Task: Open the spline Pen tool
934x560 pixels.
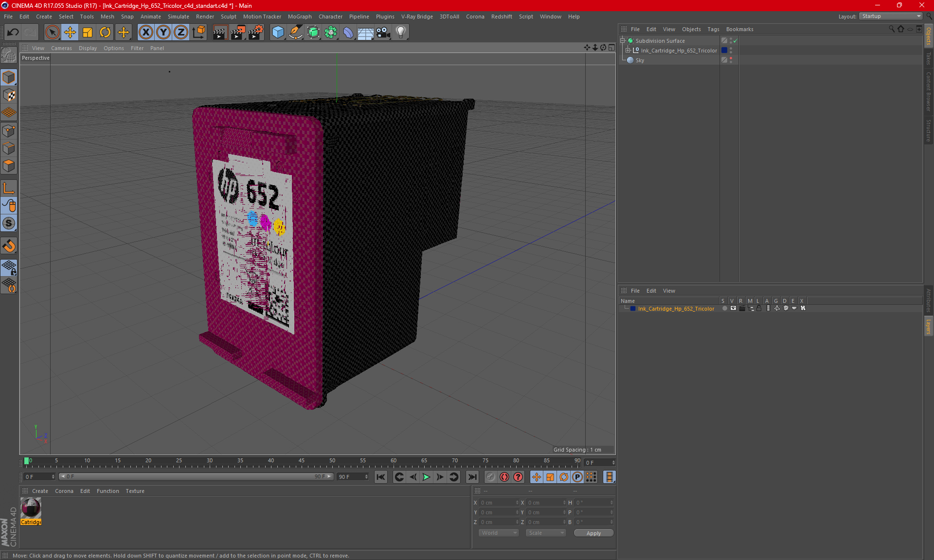Action: click(296, 33)
